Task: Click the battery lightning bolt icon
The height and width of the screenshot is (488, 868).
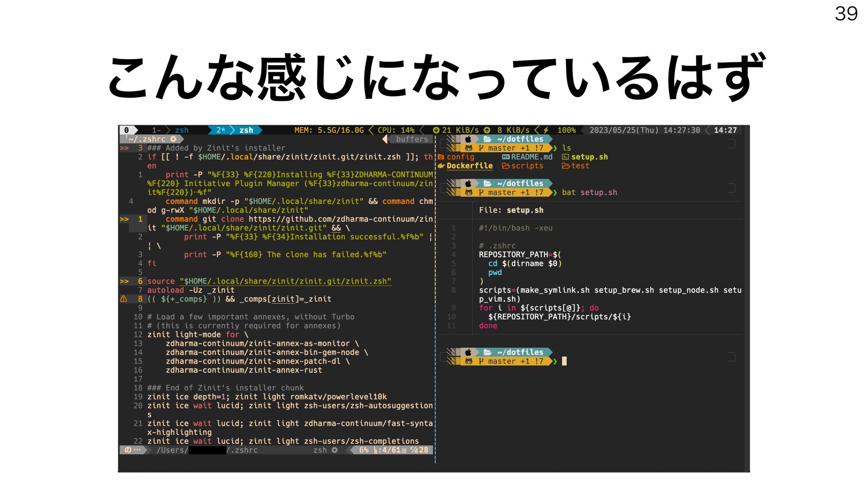Action: coord(546,130)
